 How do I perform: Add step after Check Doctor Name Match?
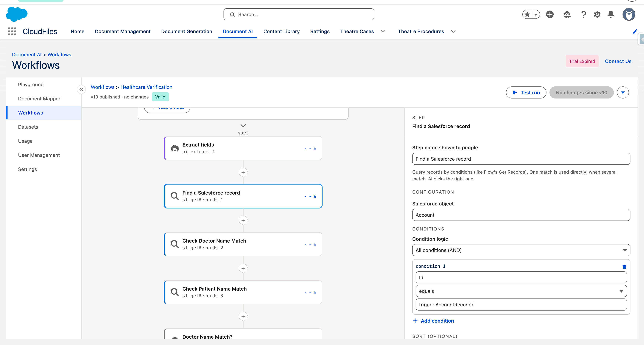coord(243,269)
